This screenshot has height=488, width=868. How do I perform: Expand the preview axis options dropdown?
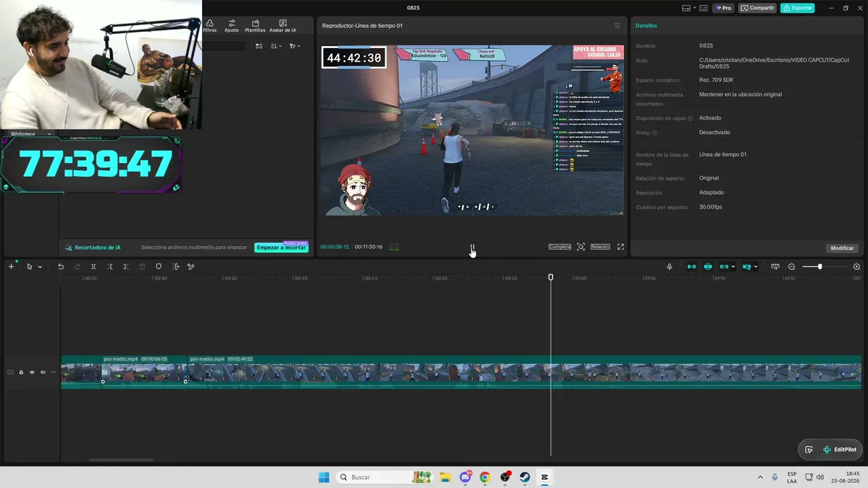755,267
